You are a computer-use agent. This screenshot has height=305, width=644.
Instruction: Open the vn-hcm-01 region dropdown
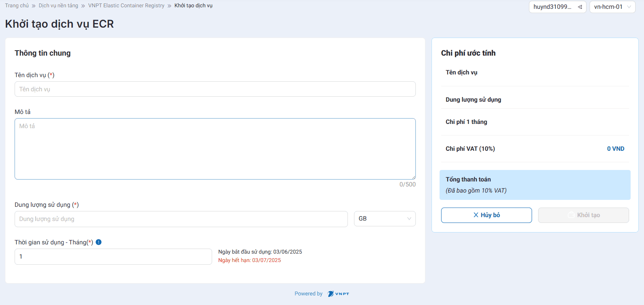pyautogui.click(x=612, y=7)
